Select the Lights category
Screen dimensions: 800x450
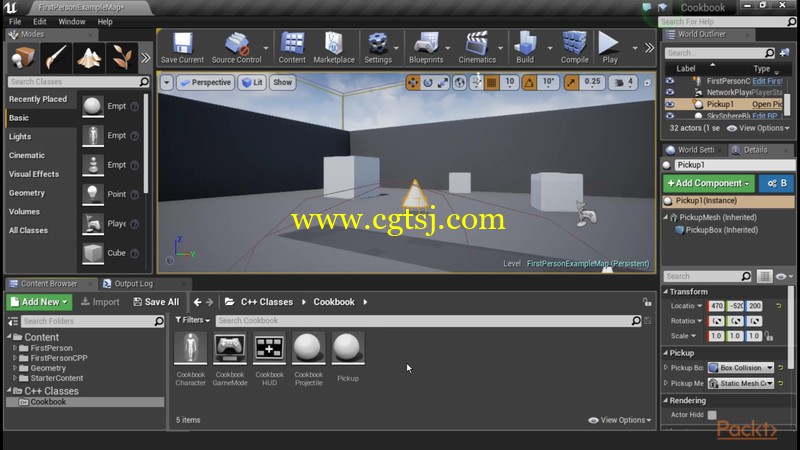pyautogui.click(x=20, y=137)
